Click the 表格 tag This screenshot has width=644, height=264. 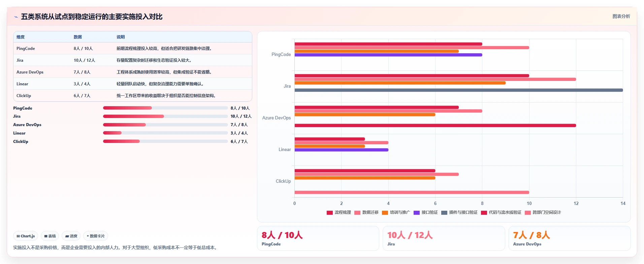[x=50, y=236]
